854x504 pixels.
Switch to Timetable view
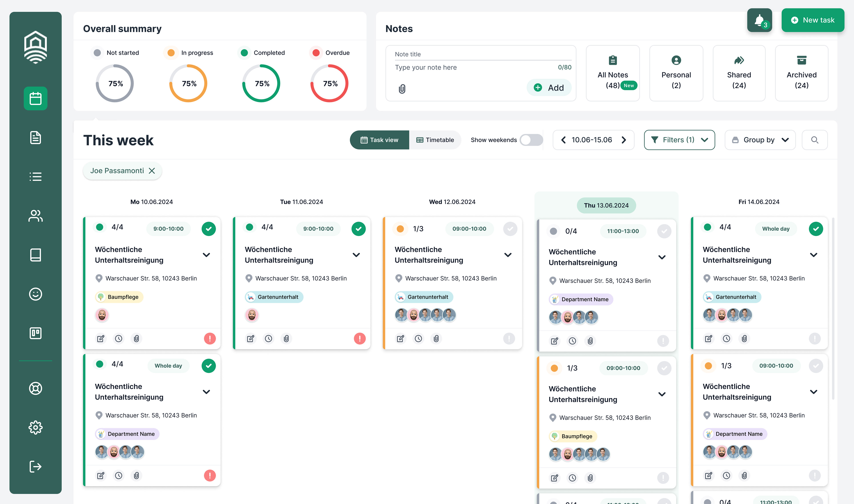pos(435,140)
